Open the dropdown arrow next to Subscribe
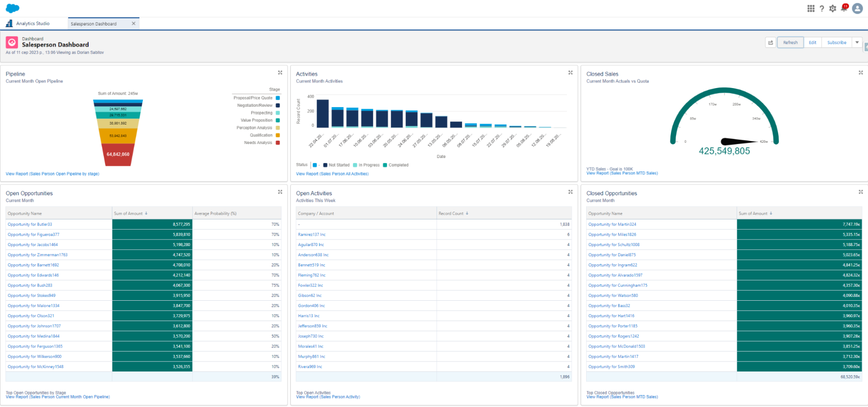Image resolution: width=868 pixels, height=407 pixels. (857, 42)
